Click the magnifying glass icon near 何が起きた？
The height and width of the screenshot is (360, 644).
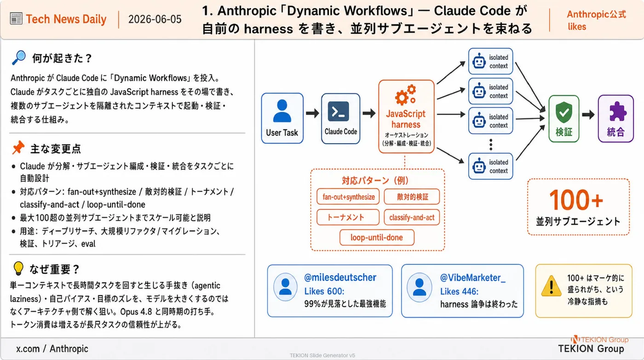[18, 58]
